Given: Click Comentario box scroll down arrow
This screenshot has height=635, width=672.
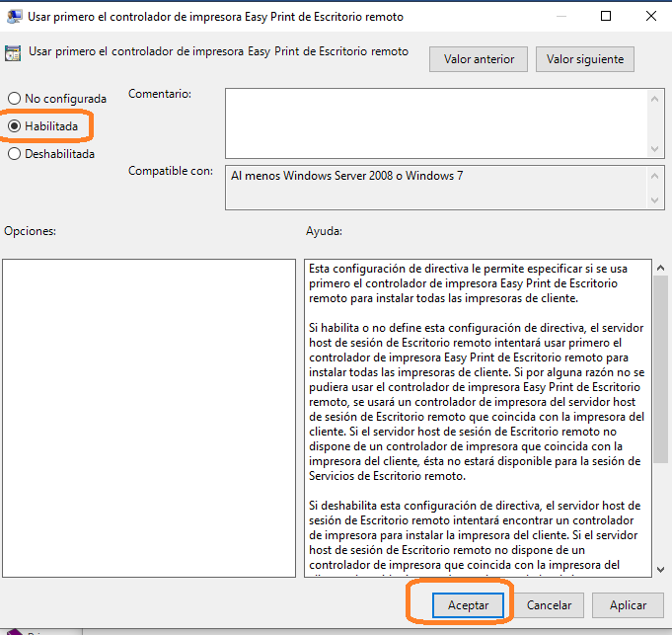Looking at the screenshot, I should click(x=654, y=149).
